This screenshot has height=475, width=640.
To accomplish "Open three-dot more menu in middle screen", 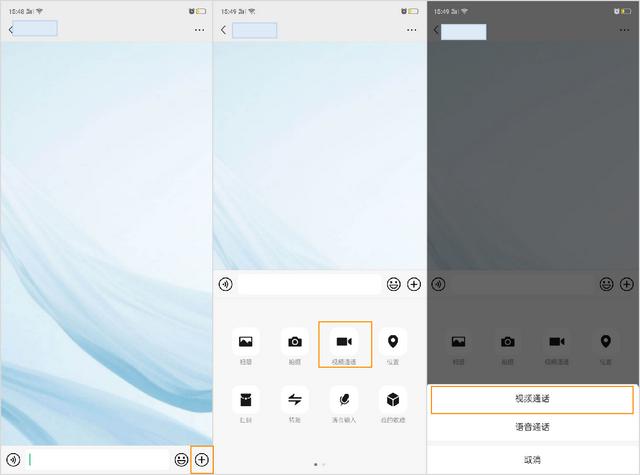I will click(x=412, y=30).
